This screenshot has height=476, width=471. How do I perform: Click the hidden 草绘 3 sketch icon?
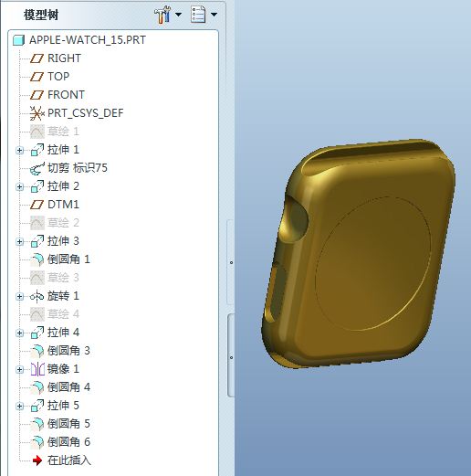click(37, 278)
